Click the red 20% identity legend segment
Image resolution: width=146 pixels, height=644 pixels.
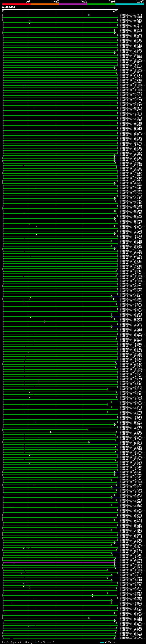point(16,4)
